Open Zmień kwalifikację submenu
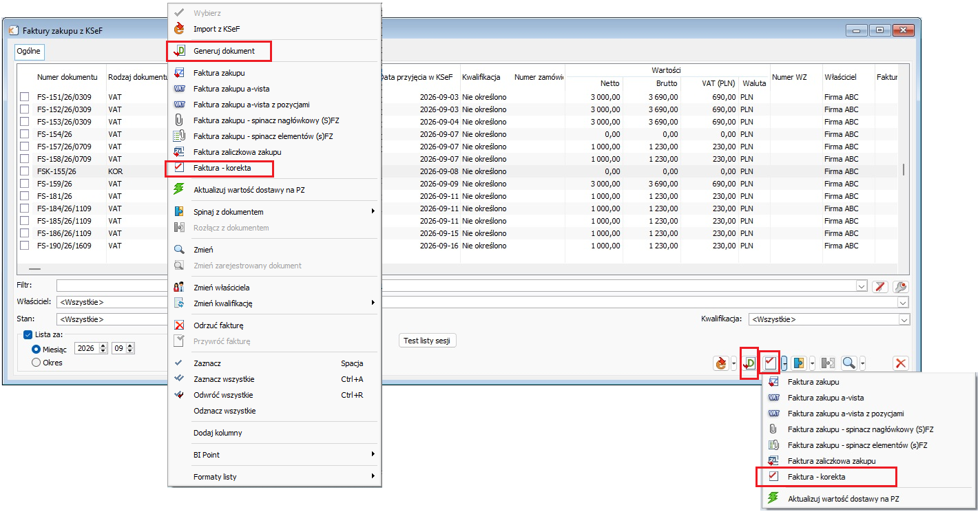Screen dimensions: 980x514 [x=275, y=303]
